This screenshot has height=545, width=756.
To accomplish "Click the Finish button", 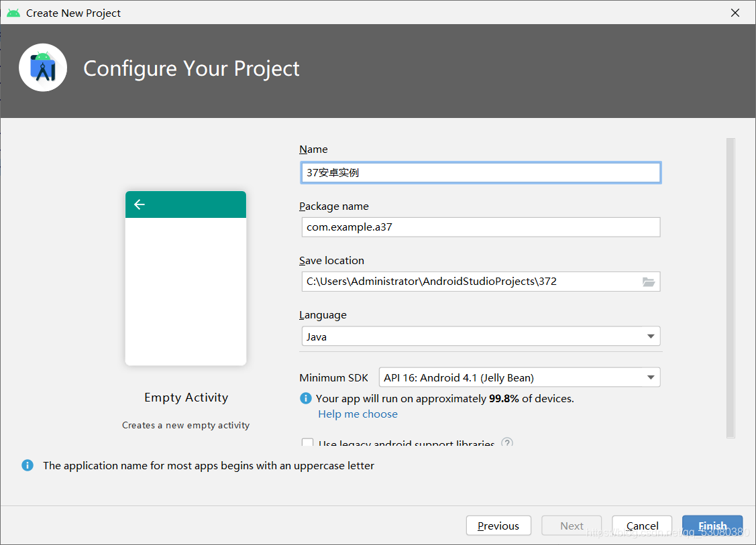I will pos(712,526).
